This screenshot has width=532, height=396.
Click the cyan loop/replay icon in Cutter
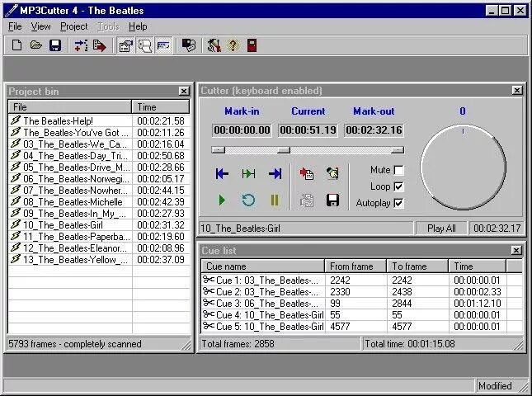pyautogui.click(x=248, y=200)
